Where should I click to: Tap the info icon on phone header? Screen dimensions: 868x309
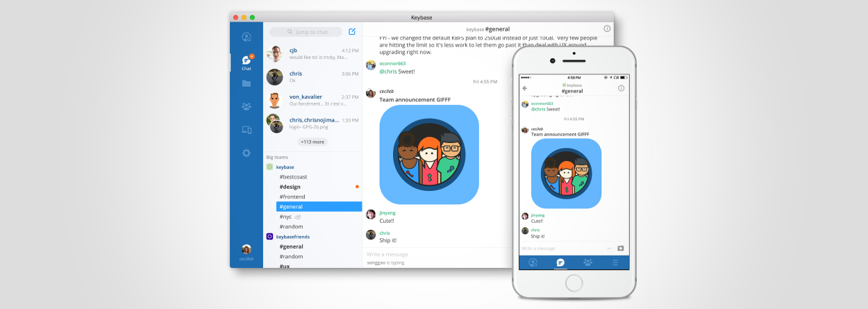coord(621,88)
